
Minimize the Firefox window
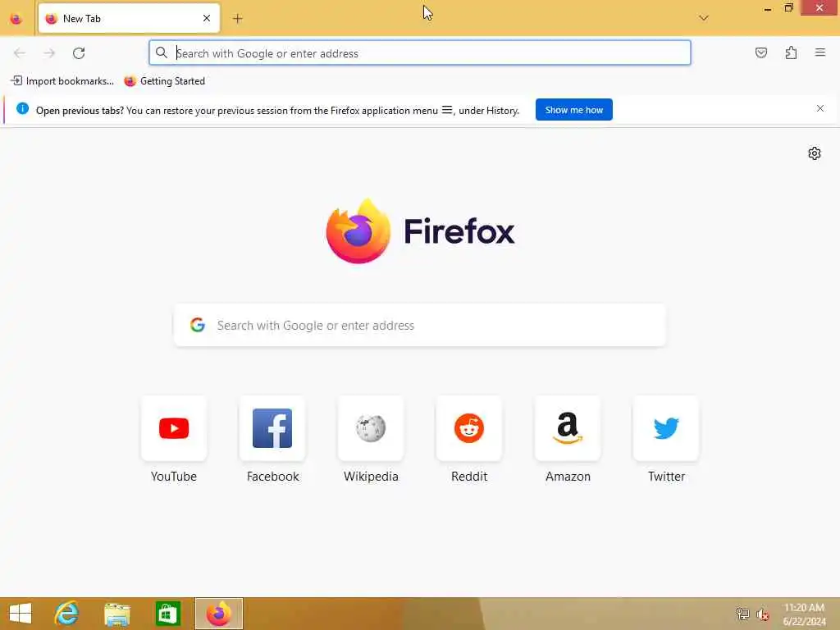click(x=768, y=8)
